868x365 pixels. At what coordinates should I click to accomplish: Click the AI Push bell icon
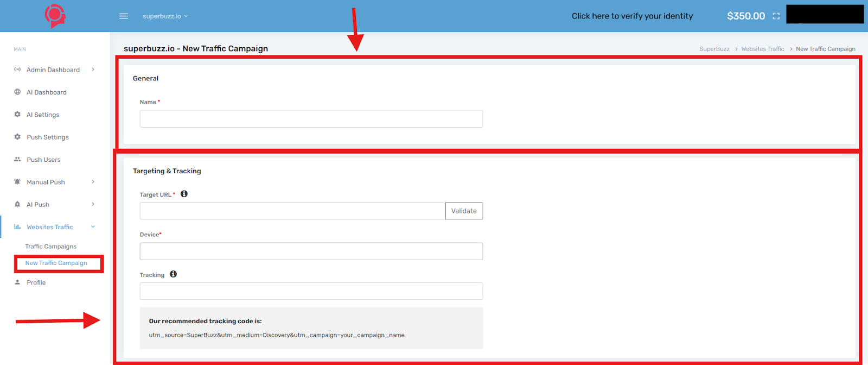[17, 204]
